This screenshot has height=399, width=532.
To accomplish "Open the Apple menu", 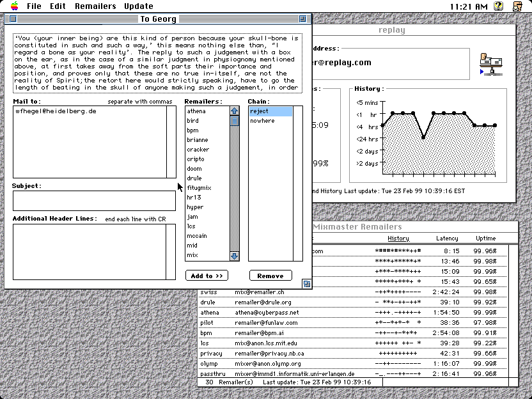I will (14, 6).
